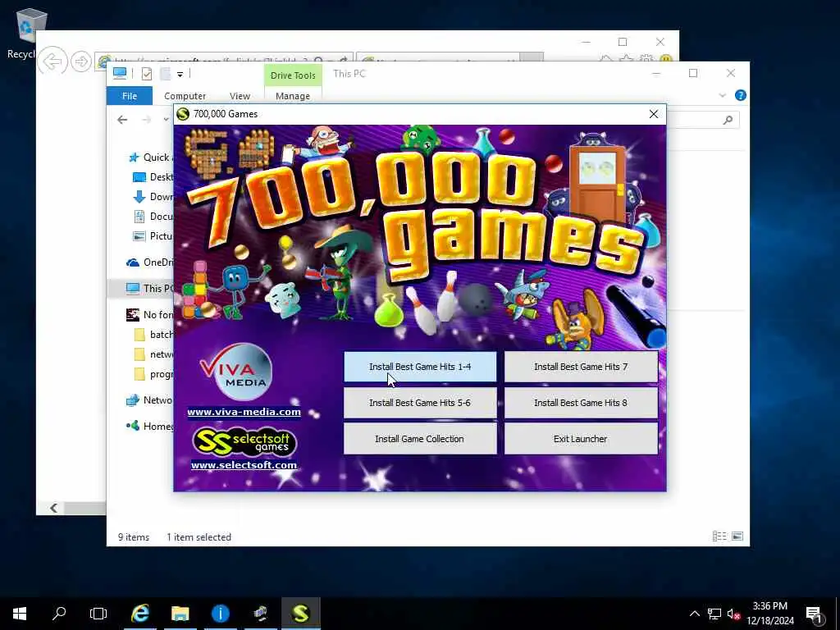The height and width of the screenshot is (630, 840).
Task: Click Back button in Internet Explorer window
Action: point(52,62)
